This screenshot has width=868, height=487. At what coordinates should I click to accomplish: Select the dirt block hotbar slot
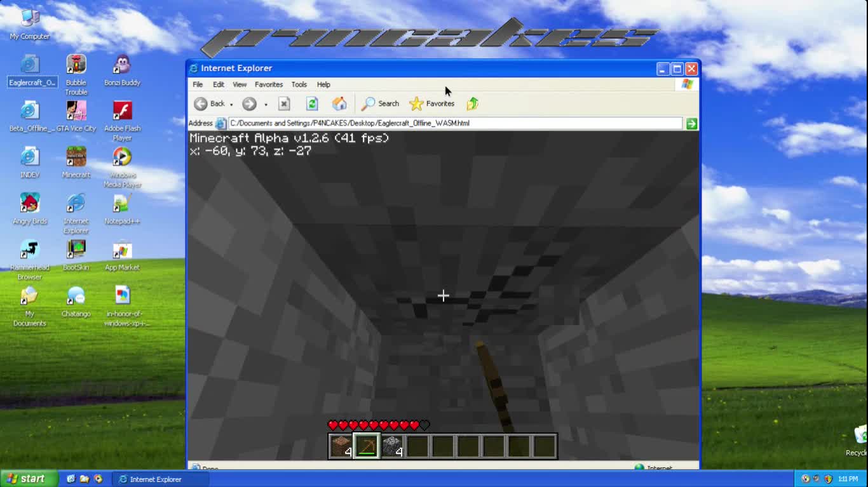pyautogui.click(x=341, y=446)
